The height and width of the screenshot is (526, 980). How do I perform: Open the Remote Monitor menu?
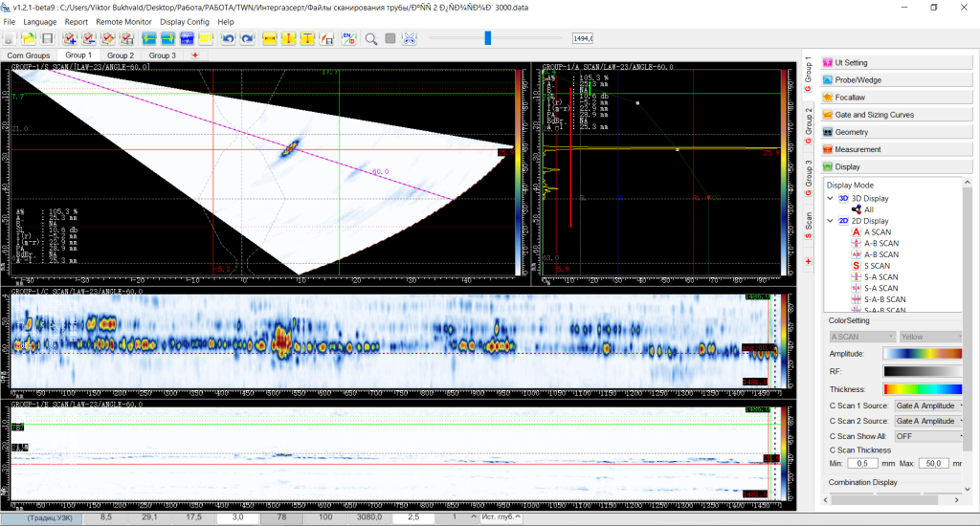click(123, 21)
